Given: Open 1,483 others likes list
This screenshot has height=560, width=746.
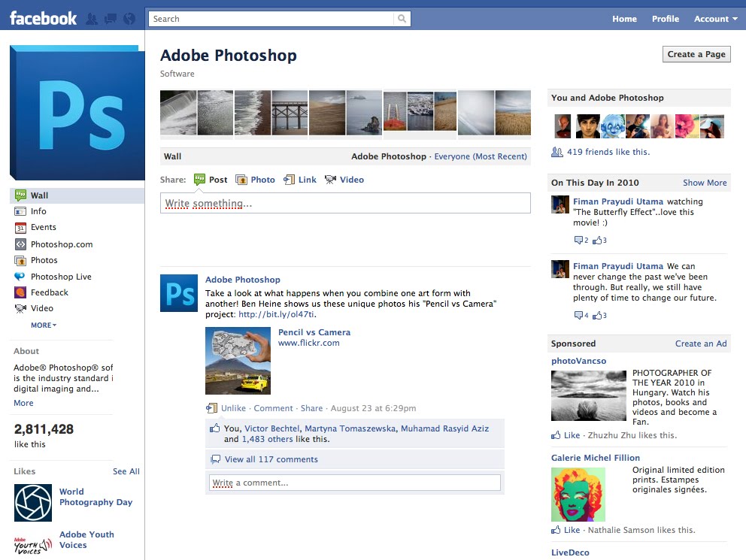Looking at the screenshot, I should pyautogui.click(x=268, y=439).
